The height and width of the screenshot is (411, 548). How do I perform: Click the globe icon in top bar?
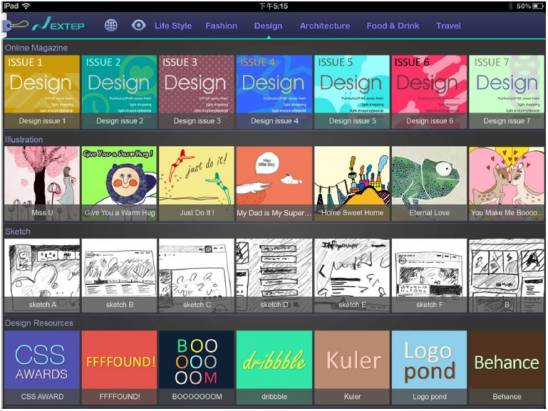point(111,25)
